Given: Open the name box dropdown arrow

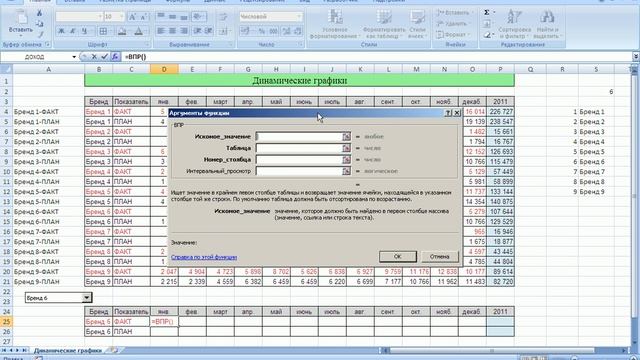Looking at the screenshot, I should tap(74, 57).
